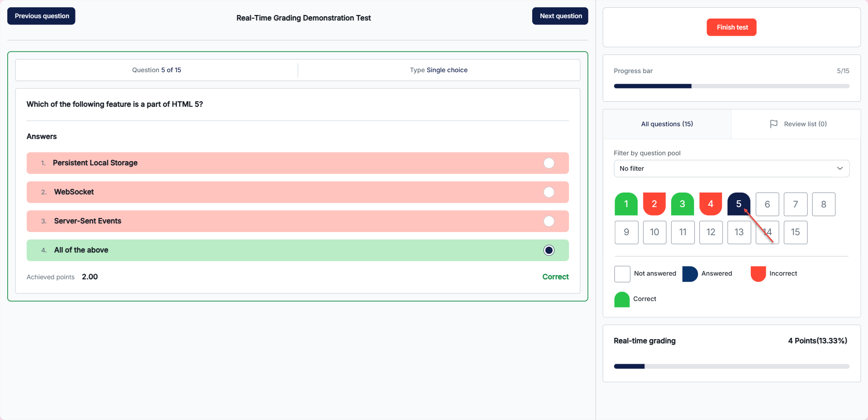This screenshot has height=420, width=868.
Task: Pick Server-Sent Events radio option
Action: [549, 221]
